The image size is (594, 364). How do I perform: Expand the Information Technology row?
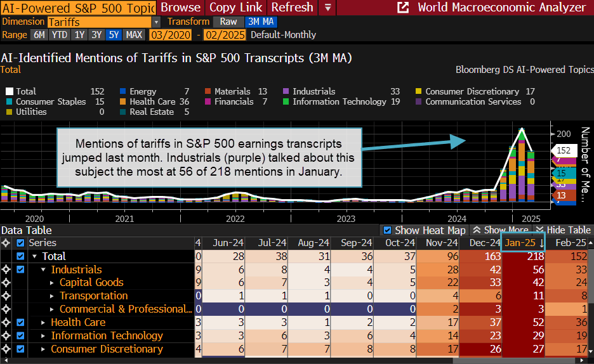tap(43, 335)
